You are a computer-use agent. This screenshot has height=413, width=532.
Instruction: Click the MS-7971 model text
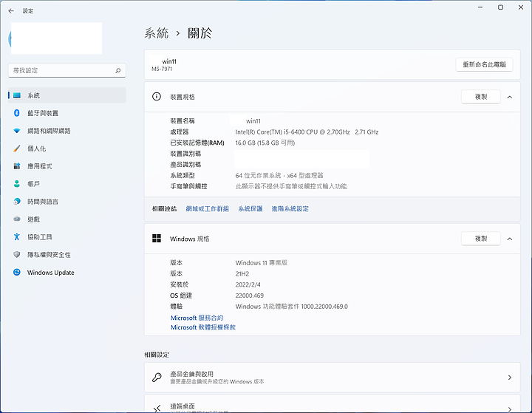coord(162,69)
